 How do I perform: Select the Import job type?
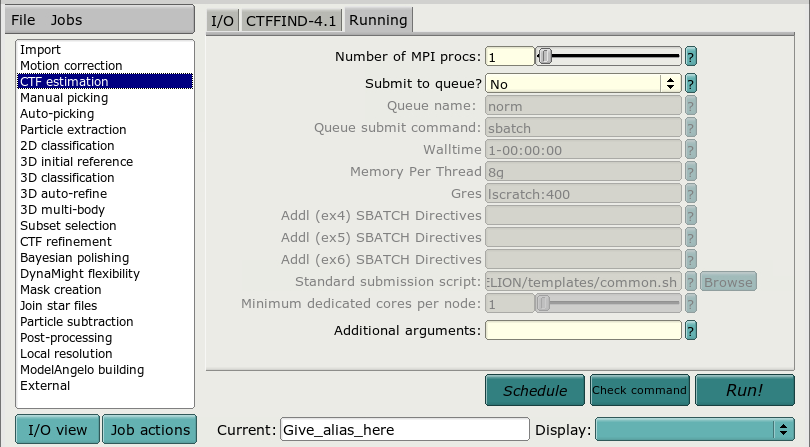(x=105, y=50)
